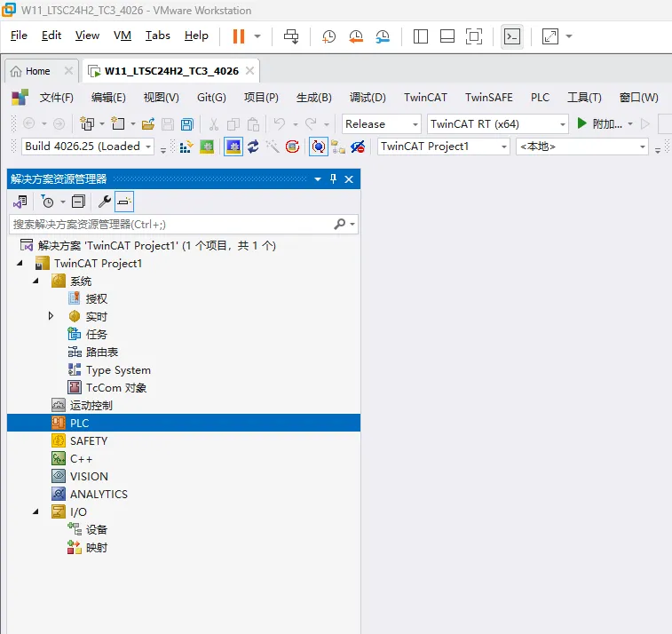Viewport: 672px width, 634px height.
Task: Click Send Ctrl+Alt+Del in VMware toolbar
Action: click(291, 36)
